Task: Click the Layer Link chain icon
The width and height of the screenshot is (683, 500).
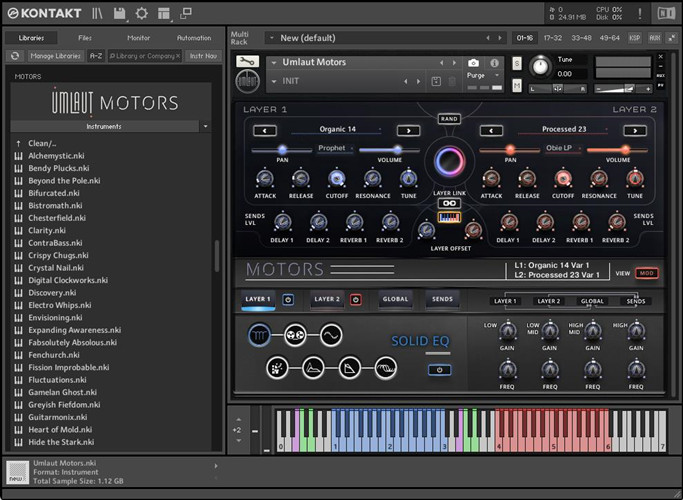Action: 448,203
